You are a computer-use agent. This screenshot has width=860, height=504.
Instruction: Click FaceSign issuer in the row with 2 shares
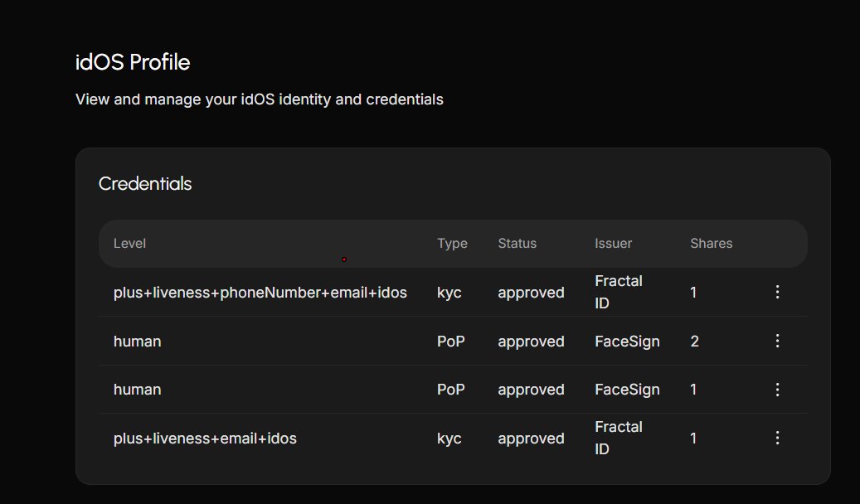[x=628, y=342]
